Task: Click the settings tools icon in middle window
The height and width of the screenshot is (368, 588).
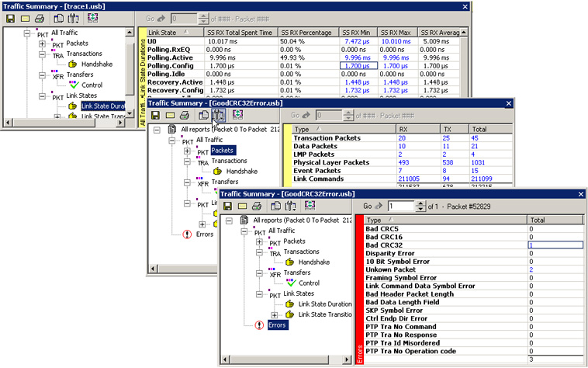Action: [x=219, y=116]
